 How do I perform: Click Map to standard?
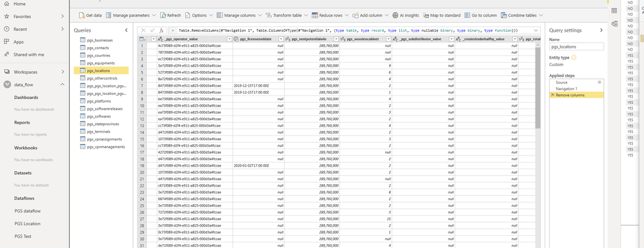(x=442, y=15)
